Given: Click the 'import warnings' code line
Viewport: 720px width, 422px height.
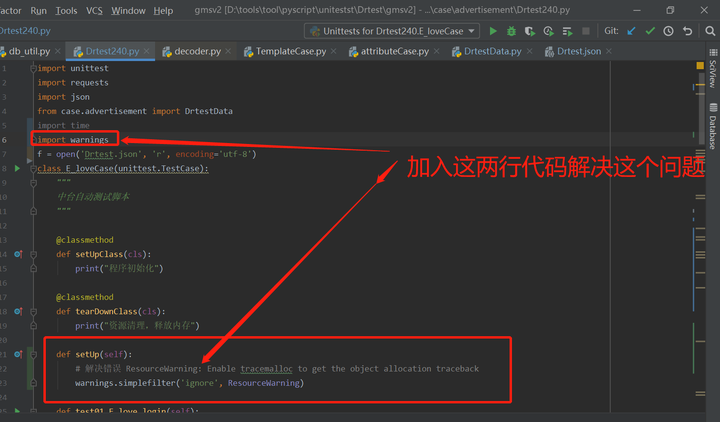Looking at the screenshot, I should point(73,140).
